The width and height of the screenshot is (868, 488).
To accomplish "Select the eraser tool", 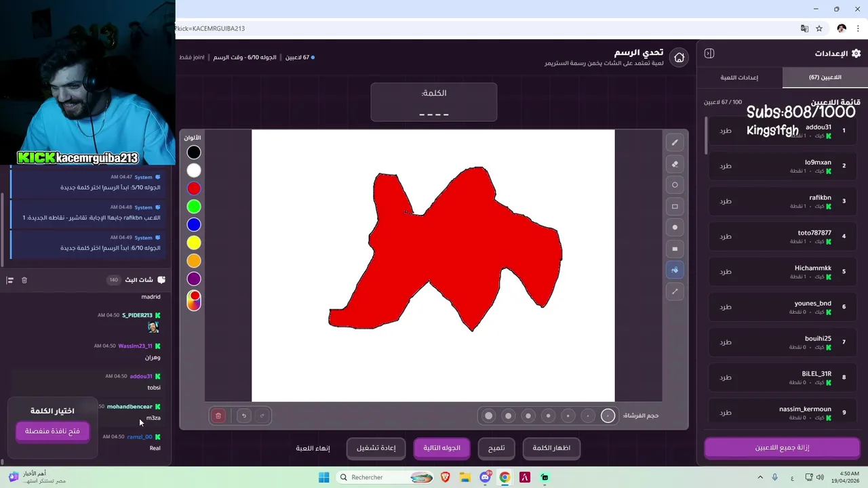I will coord(675,164).
